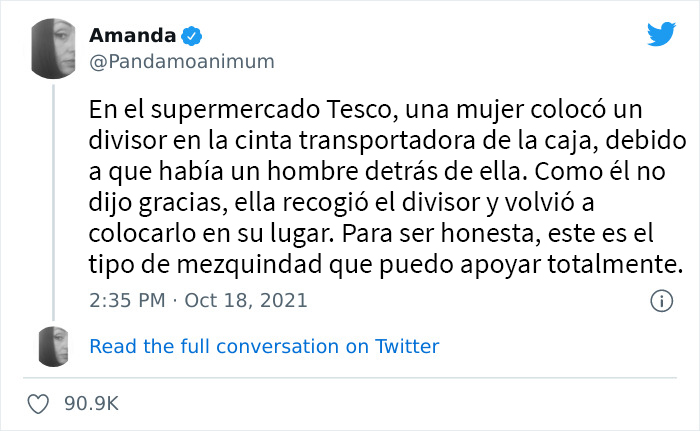Click the small avatar beside the conversation link

[x=55, y=347]
